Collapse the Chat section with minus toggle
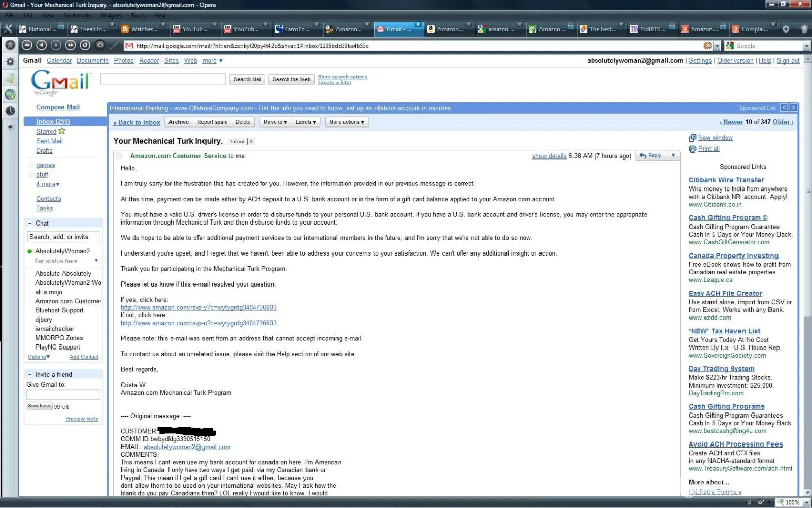 (30, 223)
